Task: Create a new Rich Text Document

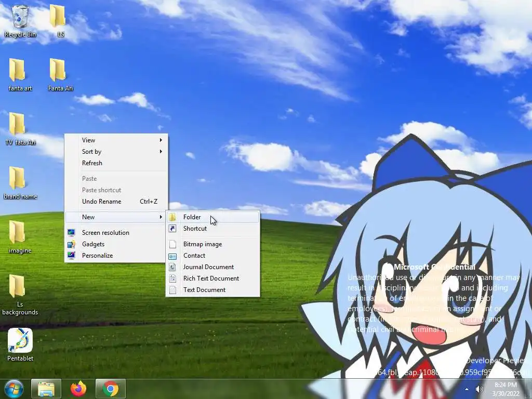Action: click(x=212, y=278)
